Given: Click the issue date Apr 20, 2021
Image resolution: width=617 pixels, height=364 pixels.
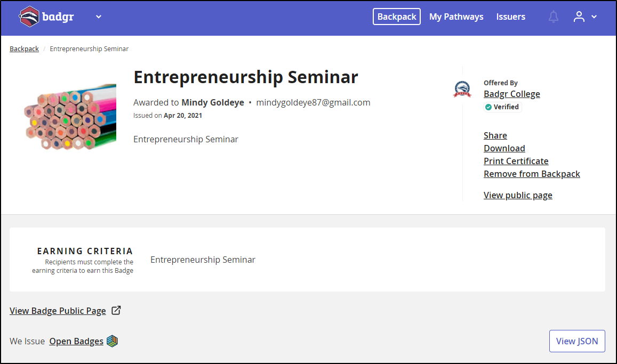Looking at the screenshot, I should coord(182,116).
